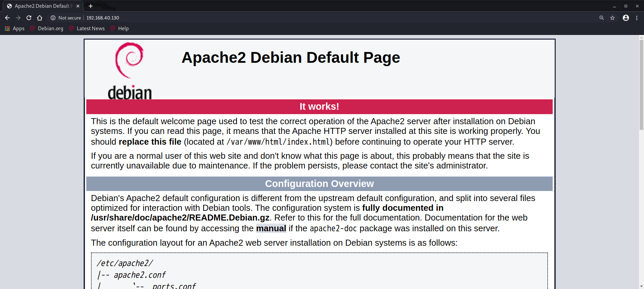
Task: Click the ports.conf line in the tree
Action: pyautogui.click(x=174, y=286)
